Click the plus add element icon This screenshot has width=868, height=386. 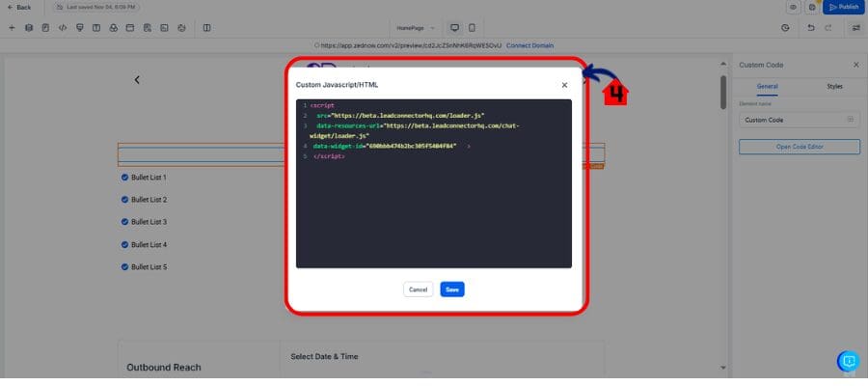coord(12,27)
